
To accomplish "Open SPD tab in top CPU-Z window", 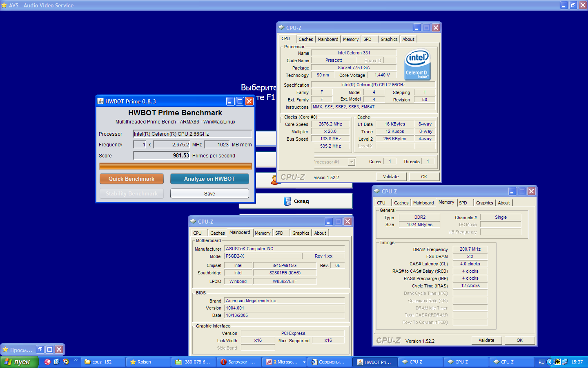I will pos(367,39).
